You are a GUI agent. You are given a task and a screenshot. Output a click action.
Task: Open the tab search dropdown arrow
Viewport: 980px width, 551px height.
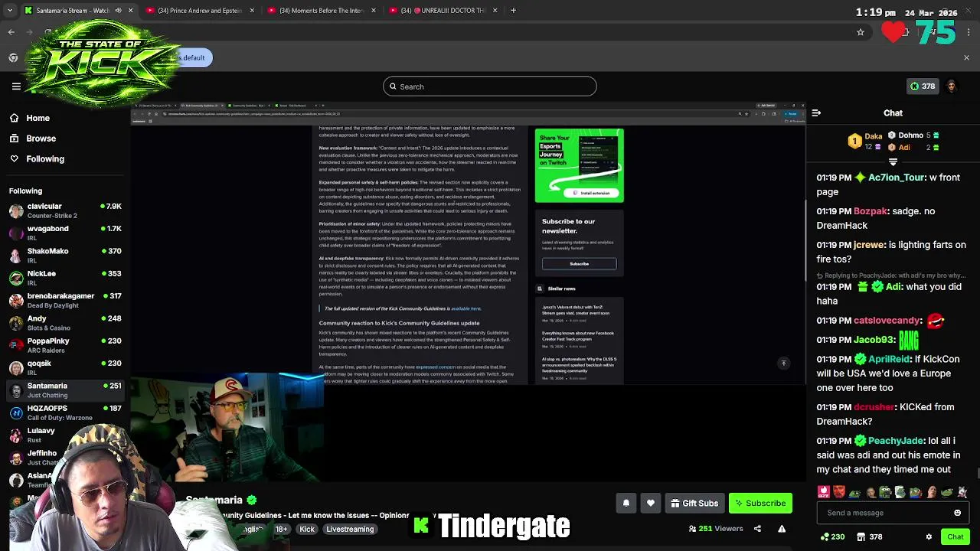coord(11,11)
